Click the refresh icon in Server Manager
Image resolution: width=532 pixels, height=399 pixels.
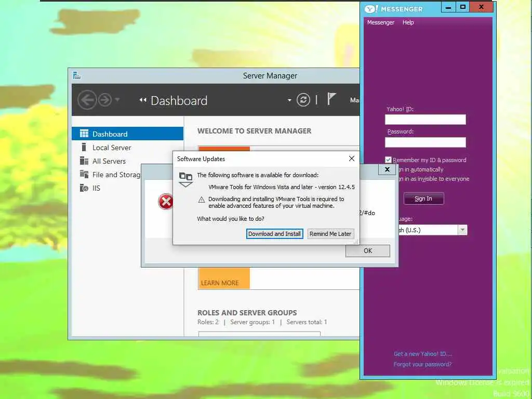[x=303, y=100]
